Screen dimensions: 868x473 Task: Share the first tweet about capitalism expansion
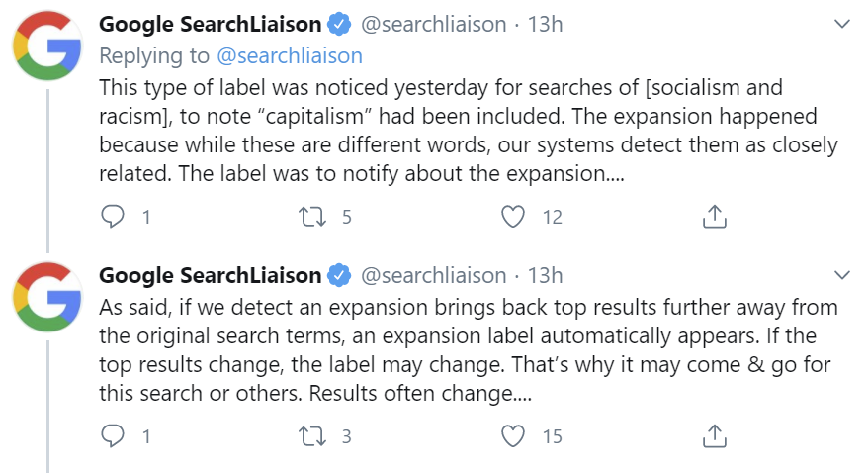(714, 216)
